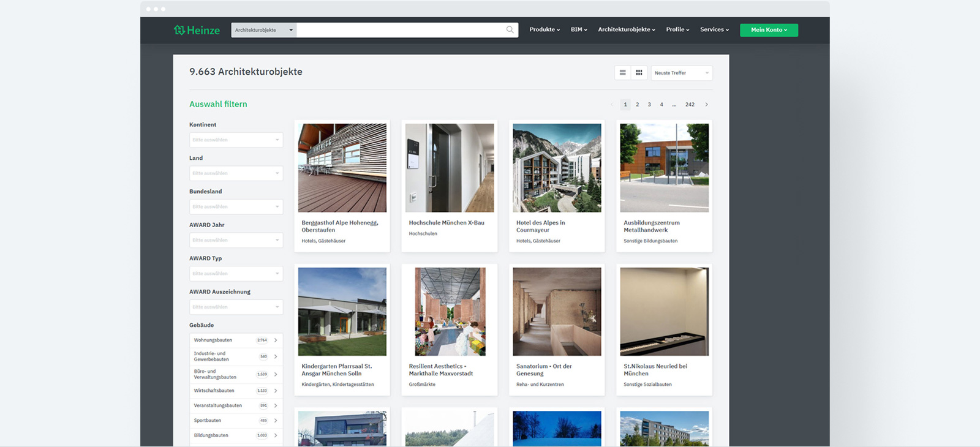
Task: Open the AWARD Typ filter dropdown
Action: [236, 274]
